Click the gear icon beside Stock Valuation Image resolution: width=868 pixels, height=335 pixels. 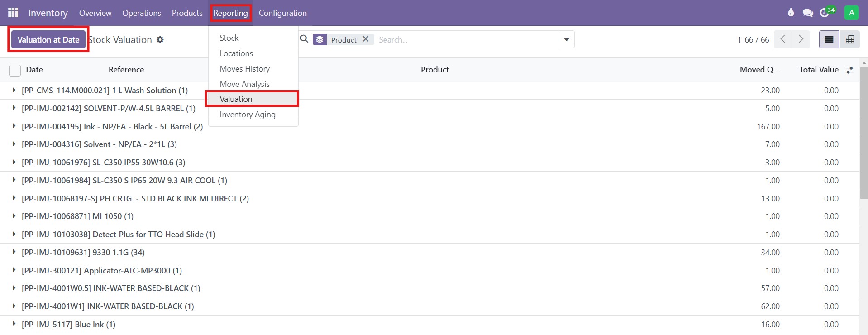pos(160,40)
